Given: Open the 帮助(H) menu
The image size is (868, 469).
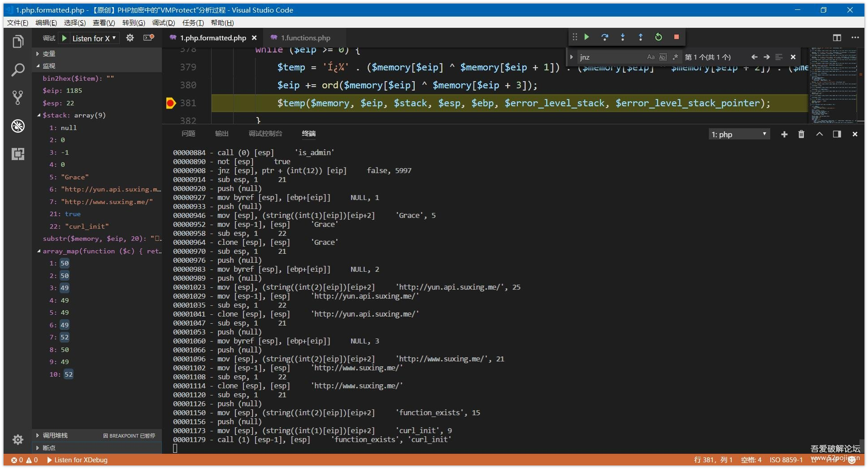Looking at the screenshot, I should 222,23.
